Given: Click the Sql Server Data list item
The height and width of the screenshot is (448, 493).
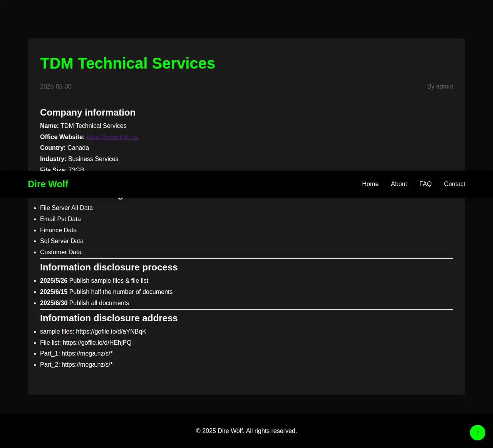Looking at the screenshot, I should tap(62, 241).
